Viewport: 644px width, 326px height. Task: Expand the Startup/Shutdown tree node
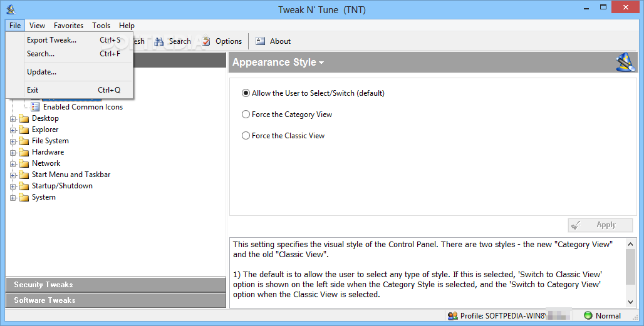pyautogui.click(x=13, y=187)
